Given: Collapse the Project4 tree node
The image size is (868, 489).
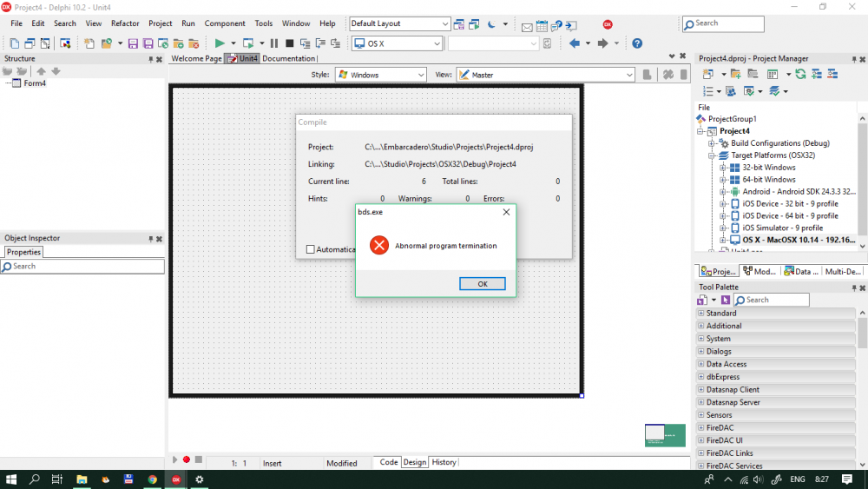Looking at the screenshot, I should pos(700,131).
